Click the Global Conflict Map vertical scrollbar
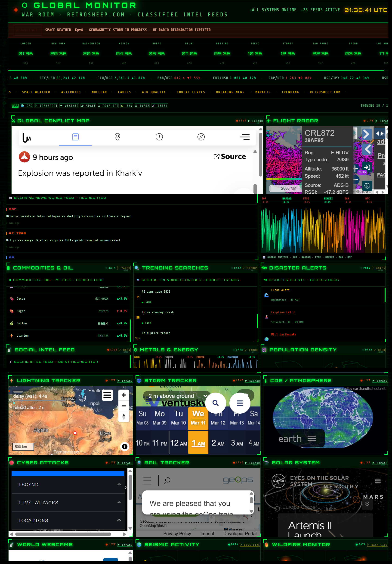 click(261, 154)
